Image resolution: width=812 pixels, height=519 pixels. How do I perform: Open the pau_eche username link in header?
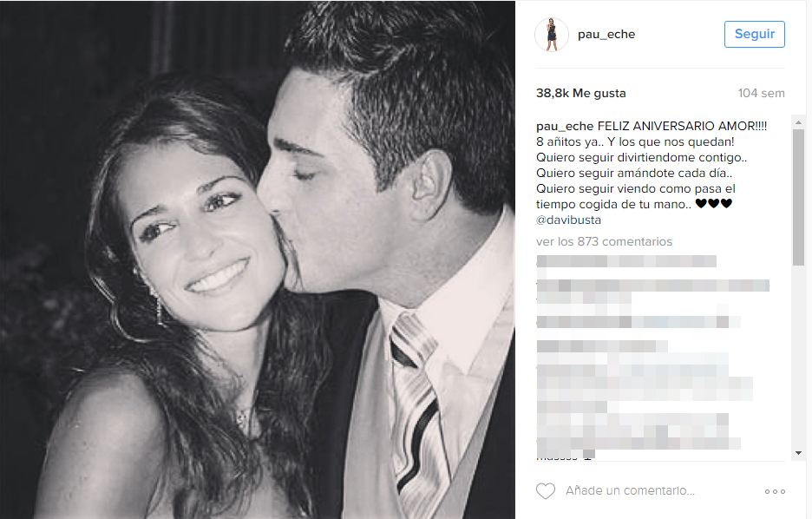point(606,34)
